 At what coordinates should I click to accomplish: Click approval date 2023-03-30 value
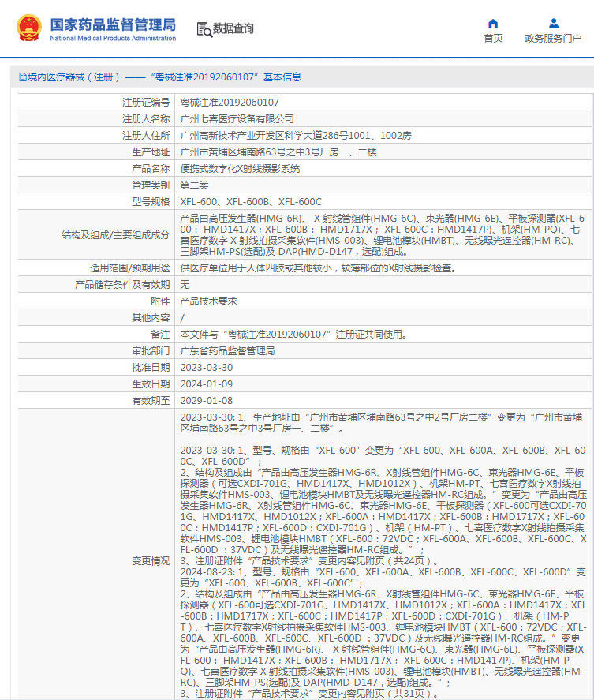206,368
